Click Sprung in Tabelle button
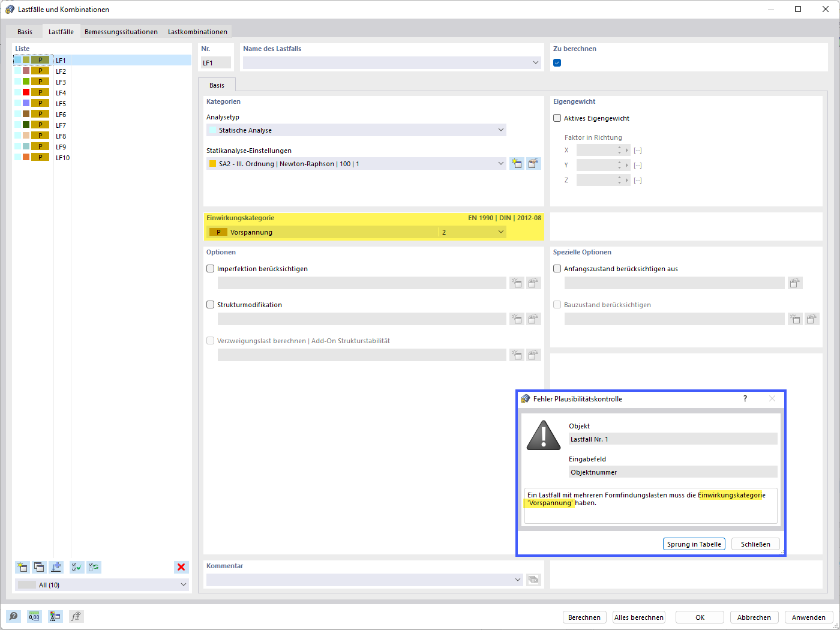This screenshot has height=630, width=840. tap(694, 544)
